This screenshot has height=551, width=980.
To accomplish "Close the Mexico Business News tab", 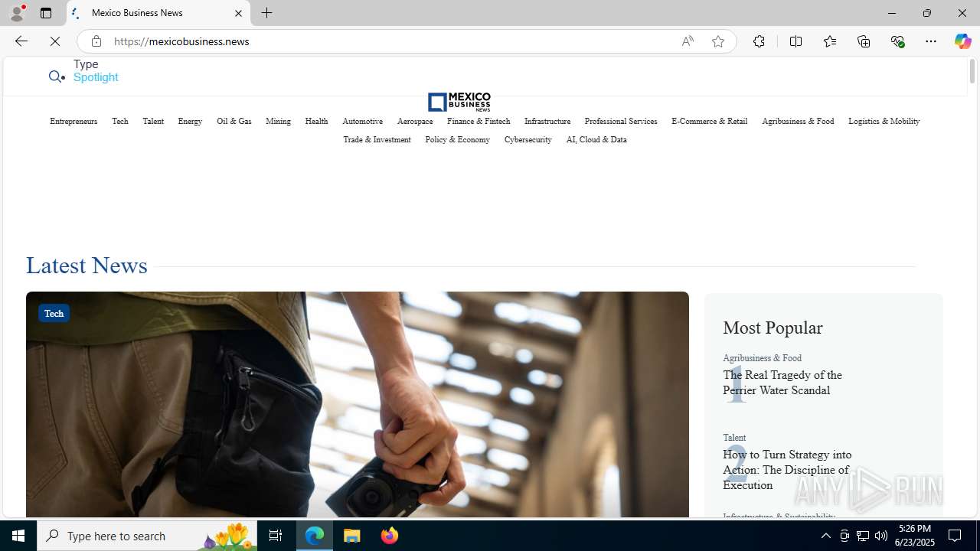I will (238, 13).
